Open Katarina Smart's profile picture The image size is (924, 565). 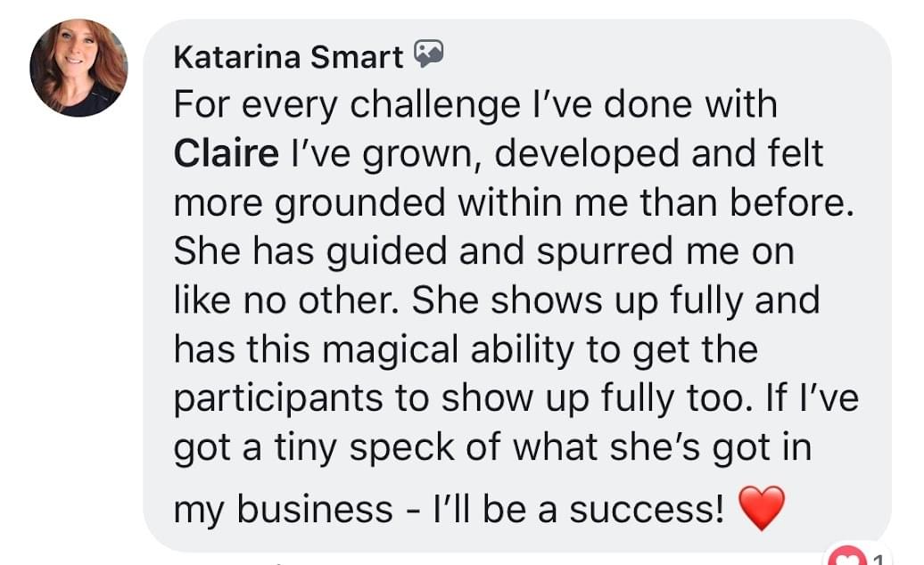79,68
